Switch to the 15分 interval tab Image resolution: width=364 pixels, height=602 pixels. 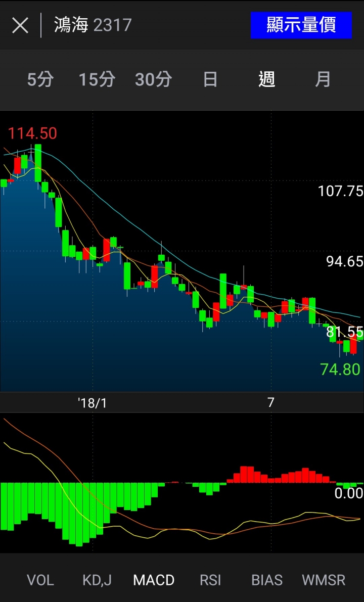click(97, 80)
